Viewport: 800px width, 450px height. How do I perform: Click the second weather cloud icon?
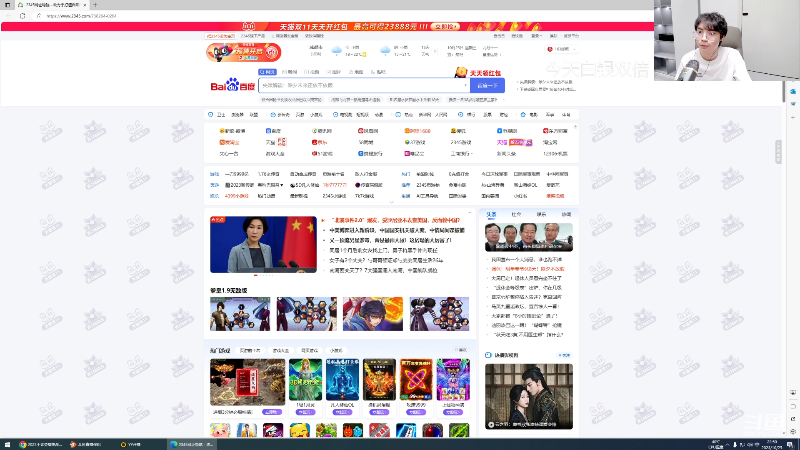click(385, 50)
